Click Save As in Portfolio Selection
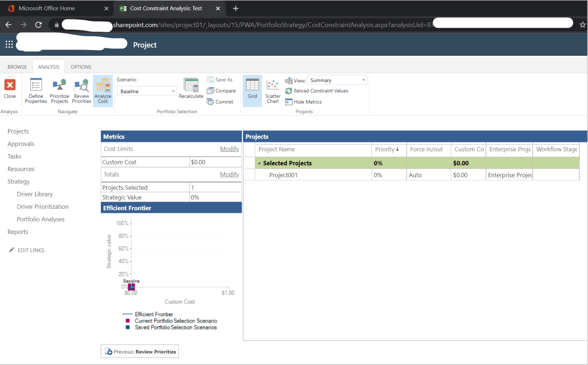This screenshot has width=588, height=365. click(x=220, y=80)
